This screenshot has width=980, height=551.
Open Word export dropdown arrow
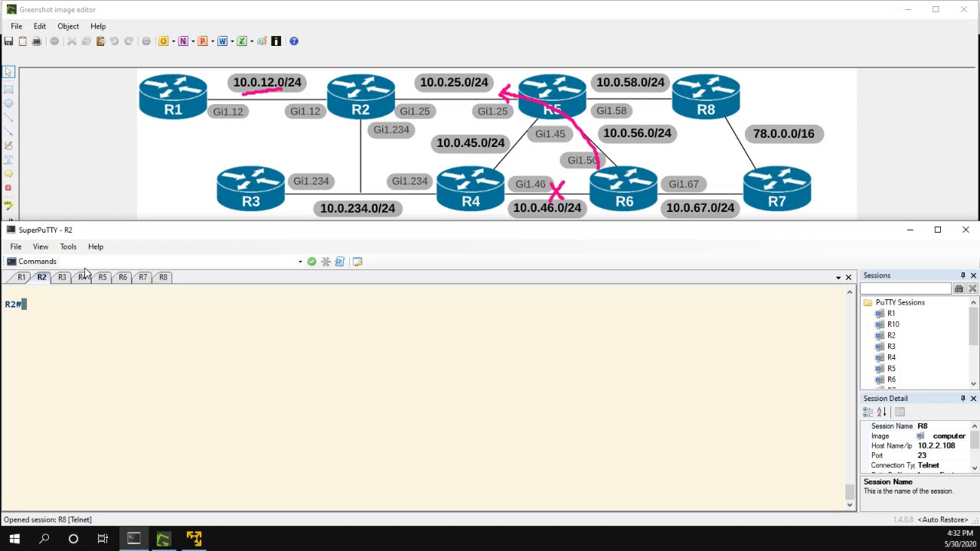[232, 41]
